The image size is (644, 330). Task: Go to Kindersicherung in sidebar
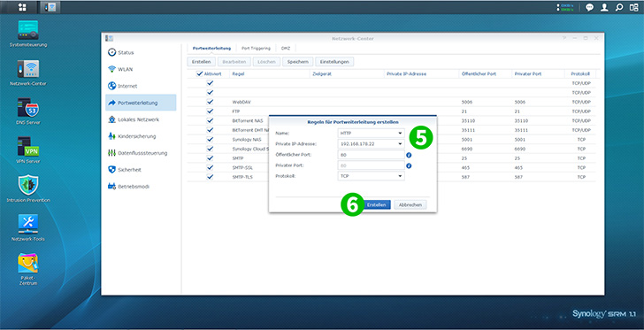coord(141,136)
